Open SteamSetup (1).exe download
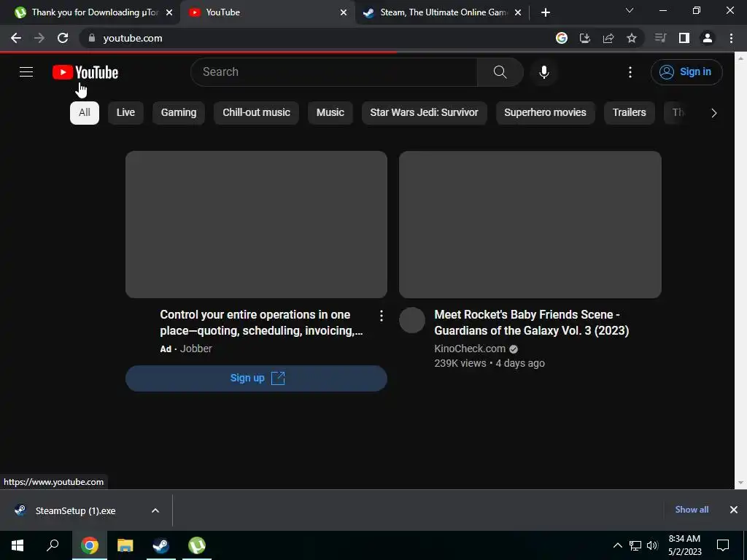The image size is (747, 560). point(75,510)
